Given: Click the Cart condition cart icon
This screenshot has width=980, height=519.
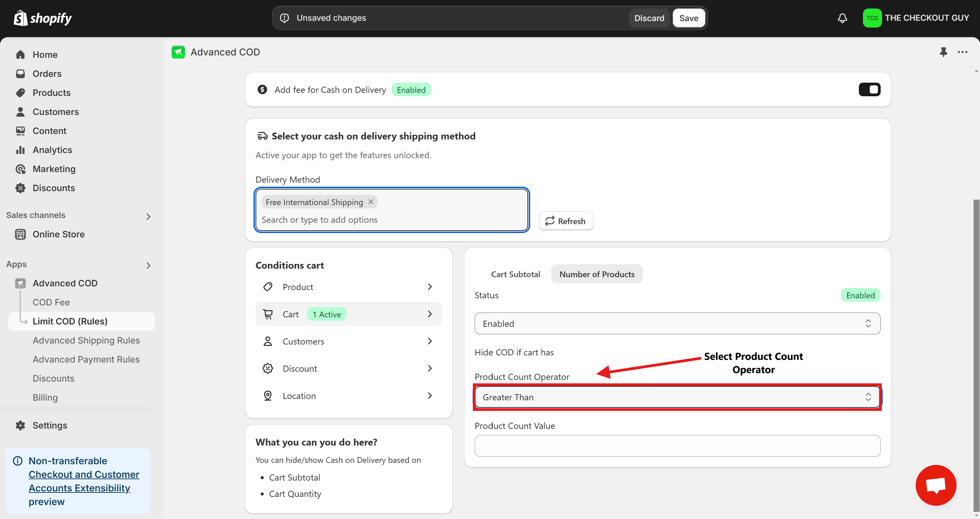Looking at the screenshot, I should click(x=268, y=314).
